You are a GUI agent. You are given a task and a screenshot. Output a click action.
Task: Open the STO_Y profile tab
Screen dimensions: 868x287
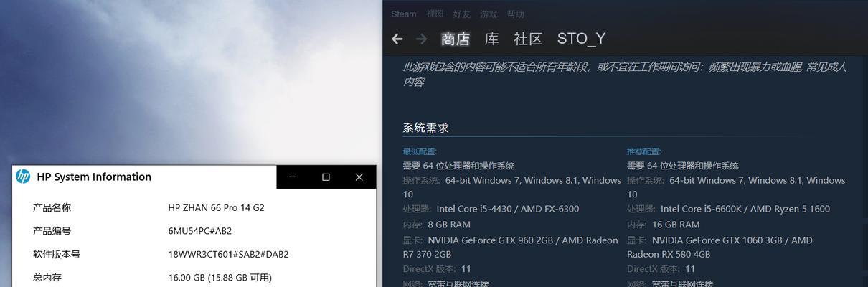tap(581, 39)
